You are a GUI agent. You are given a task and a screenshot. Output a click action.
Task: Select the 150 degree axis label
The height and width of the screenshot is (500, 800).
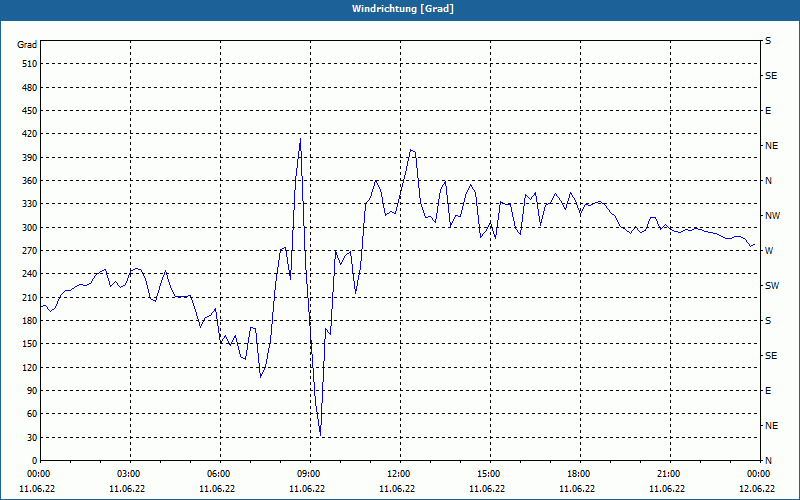point(30,344)
